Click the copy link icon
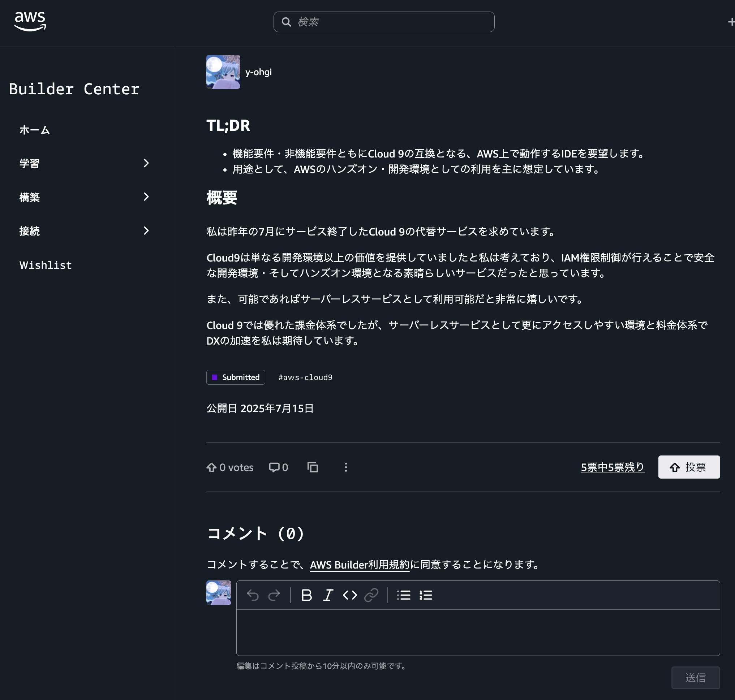The image size is (735, 700). point(313,467)
